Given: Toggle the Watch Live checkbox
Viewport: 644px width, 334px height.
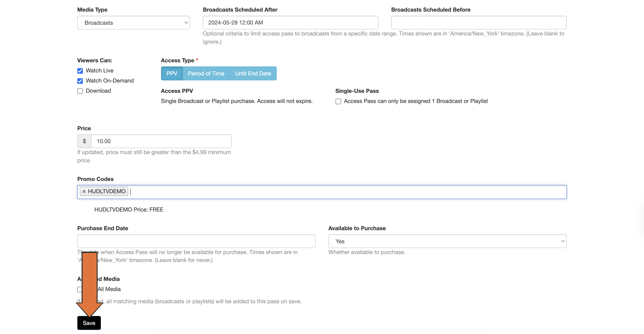Looking at the screenshot, I should pyautogui.click(x=80, y=71).
